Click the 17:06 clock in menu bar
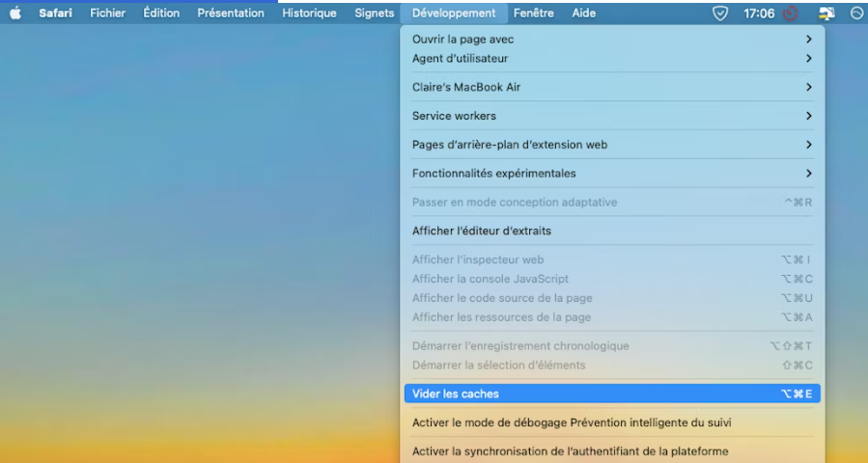This screenshot has width=868, height=463. 758,14
